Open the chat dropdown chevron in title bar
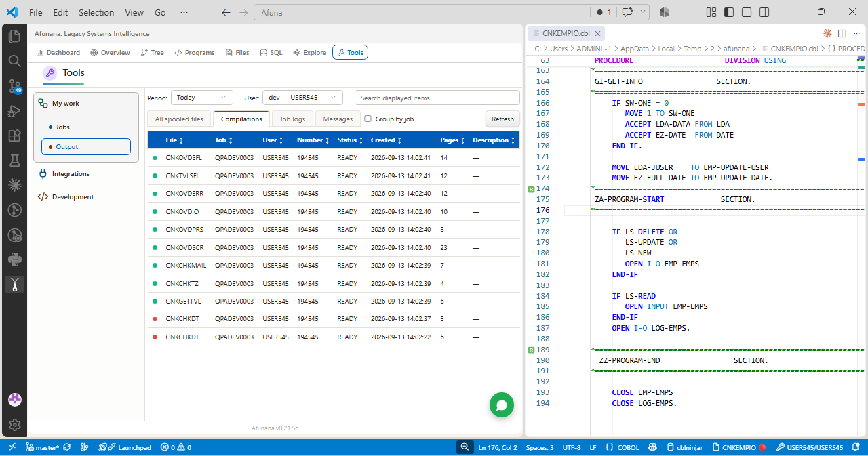The image size is (868, 456). coord(643,12)
